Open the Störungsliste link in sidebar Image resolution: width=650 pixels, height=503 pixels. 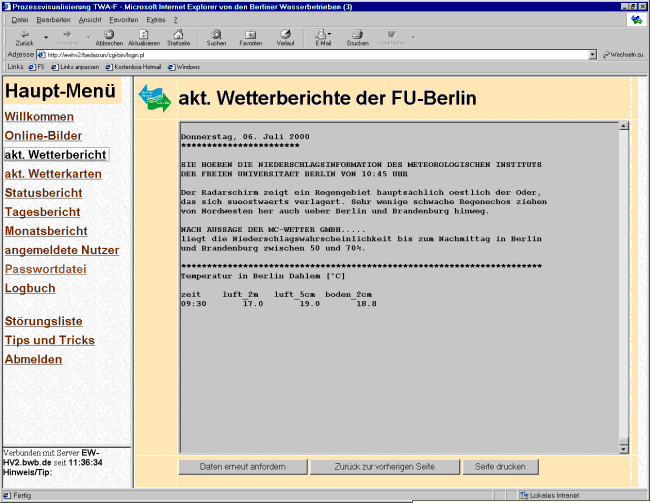(43, 321)
